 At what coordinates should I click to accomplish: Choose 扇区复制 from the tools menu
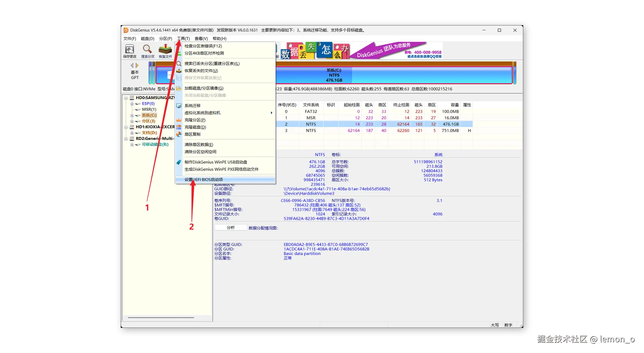[x=225, y=134]
